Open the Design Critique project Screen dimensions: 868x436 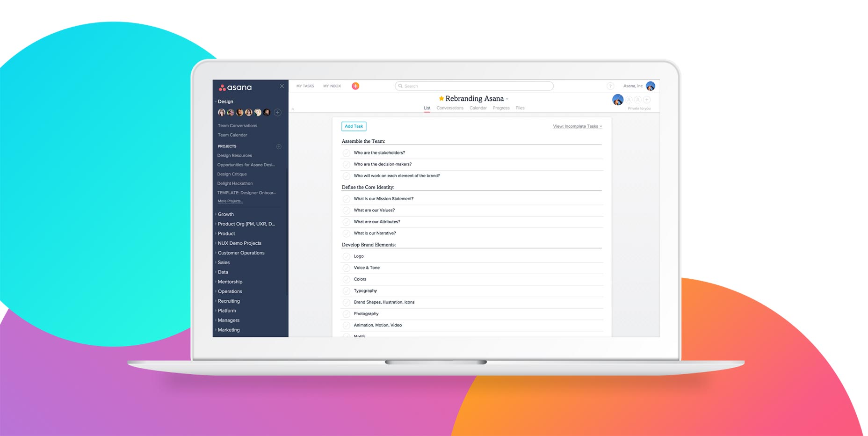(232, 174)
